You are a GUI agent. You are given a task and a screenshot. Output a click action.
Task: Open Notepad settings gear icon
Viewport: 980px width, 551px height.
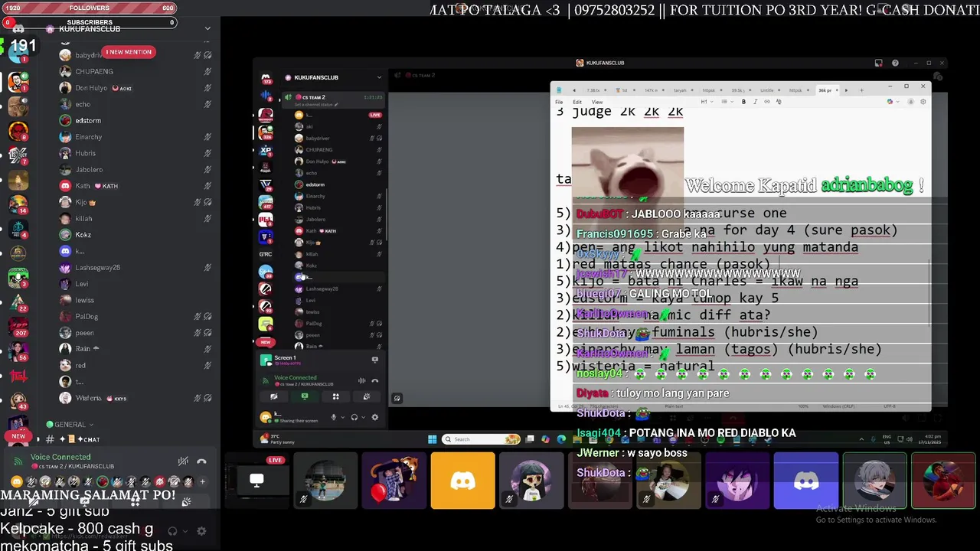(x=923, y=102)
